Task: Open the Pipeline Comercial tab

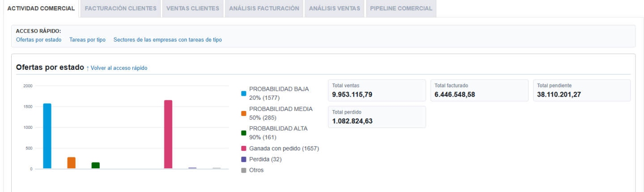Action: pyautogui.click(x=401, y=9)
